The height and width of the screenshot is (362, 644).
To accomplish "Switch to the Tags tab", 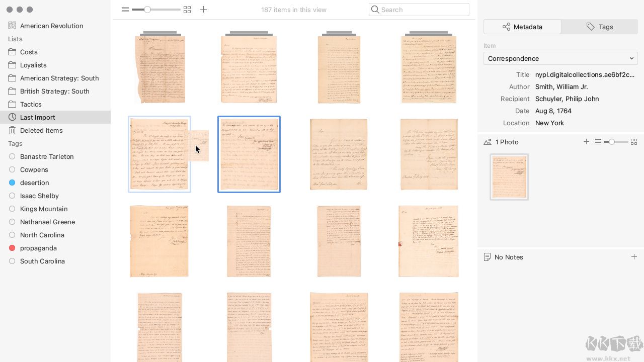I will [599, 27].
